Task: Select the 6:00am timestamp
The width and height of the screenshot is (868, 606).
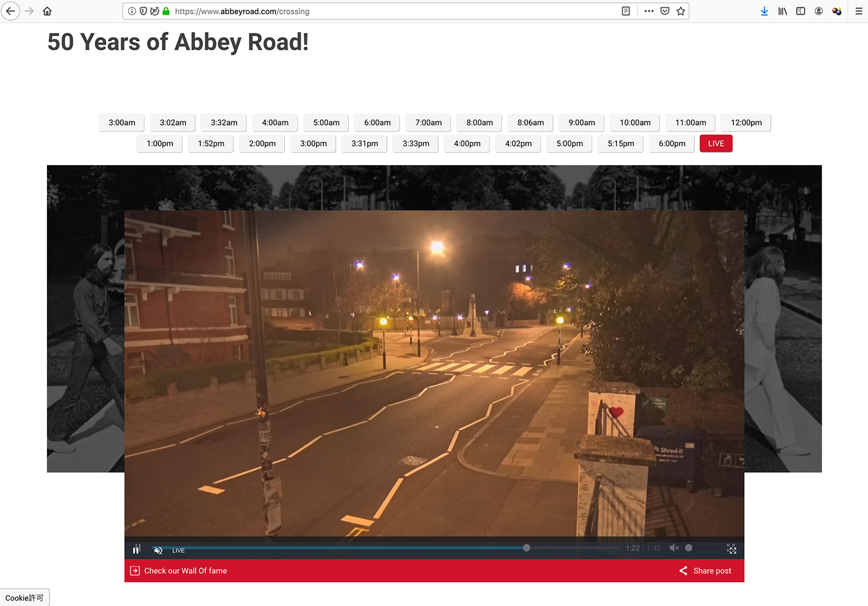Action: pos(377,123)
